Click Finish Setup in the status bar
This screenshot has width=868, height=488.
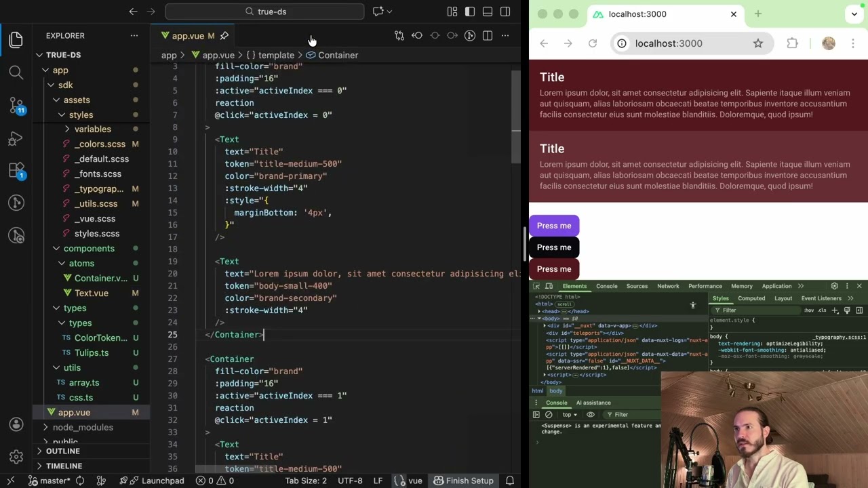point(463,481)
